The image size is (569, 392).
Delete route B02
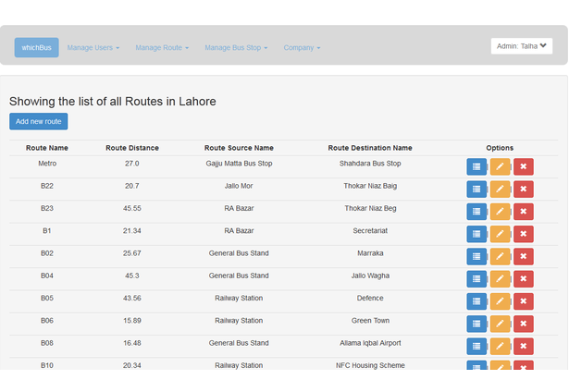click(x=524, y=257)
